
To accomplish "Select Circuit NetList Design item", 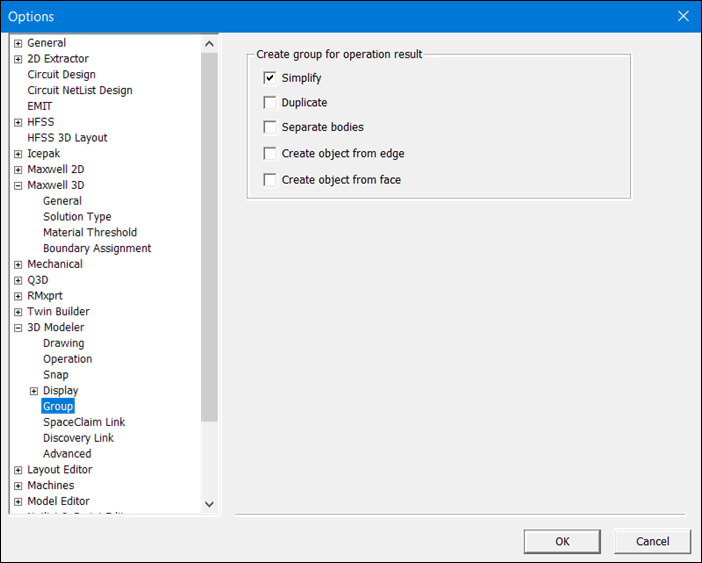I will pyautogui.click(x=80, y=90).
